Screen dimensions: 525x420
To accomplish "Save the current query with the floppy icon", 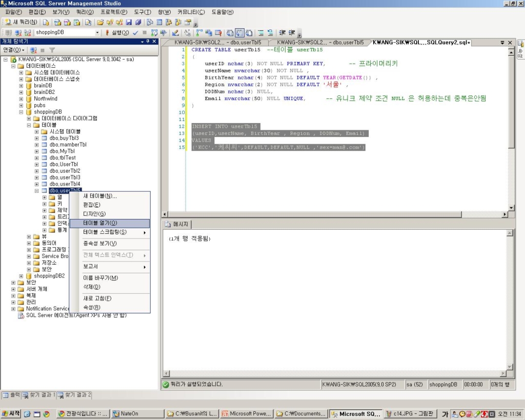I will coord(129,23).
